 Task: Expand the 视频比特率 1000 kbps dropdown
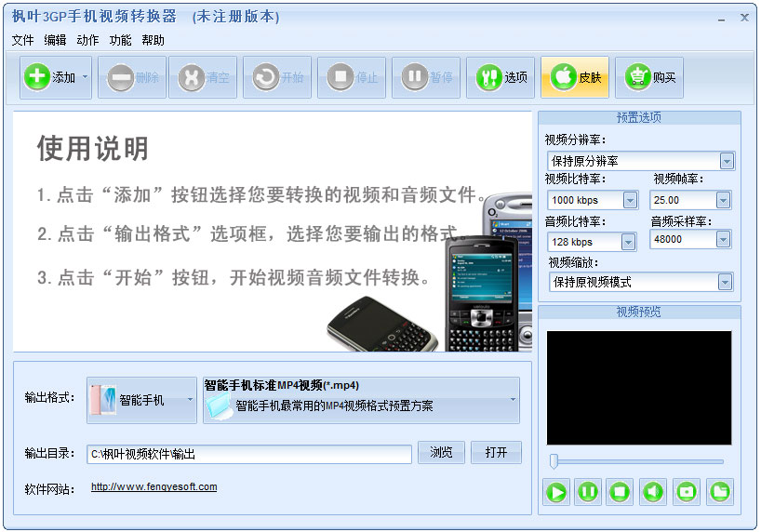coord(630,200)
